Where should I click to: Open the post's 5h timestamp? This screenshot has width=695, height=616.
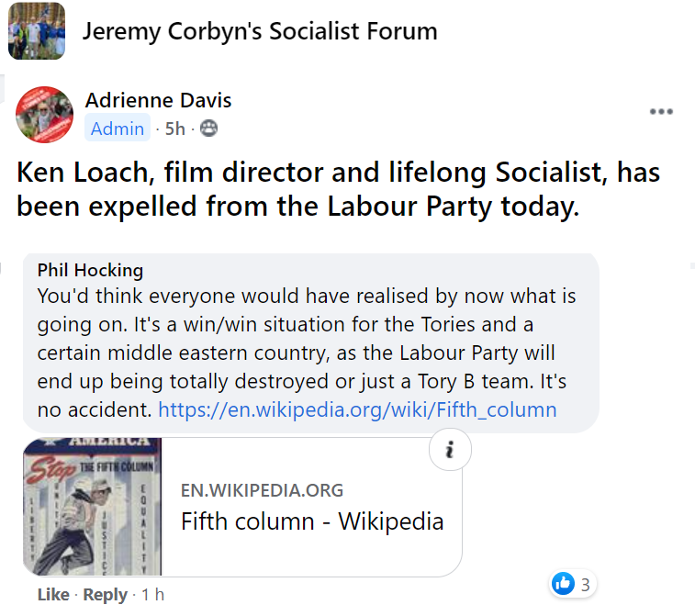point(174,129)
